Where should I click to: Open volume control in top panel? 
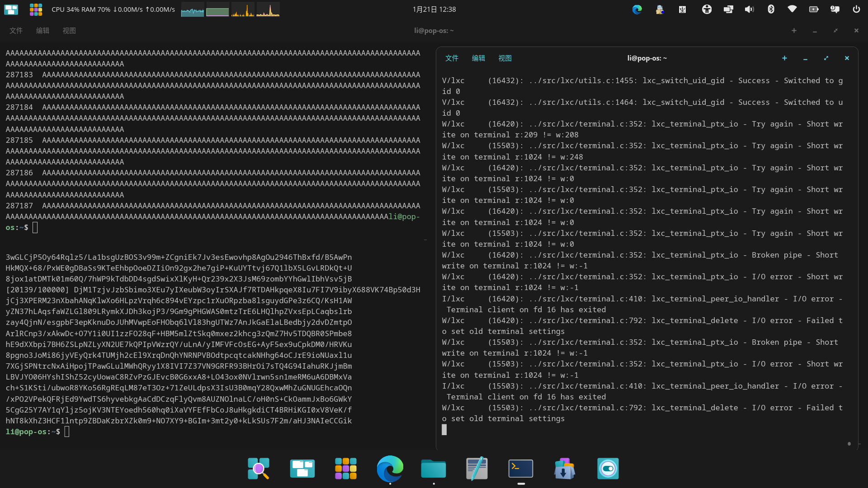749,9
